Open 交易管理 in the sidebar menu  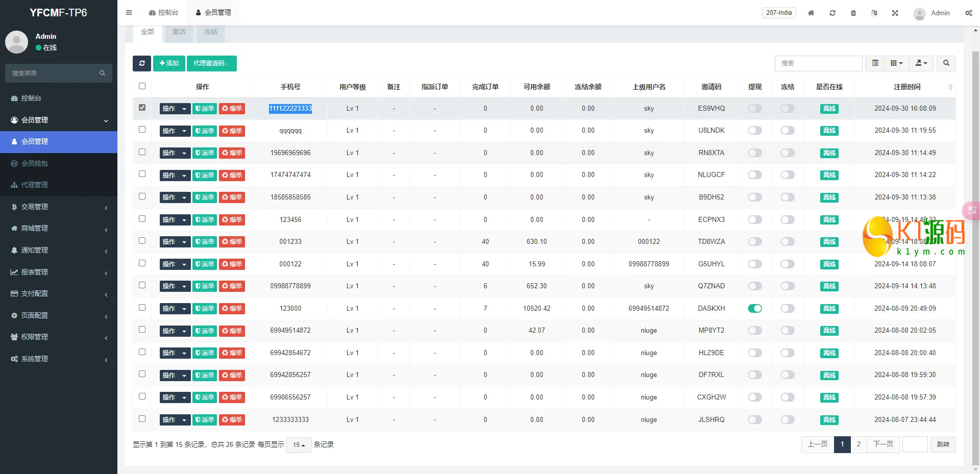[x=59, y=207]
